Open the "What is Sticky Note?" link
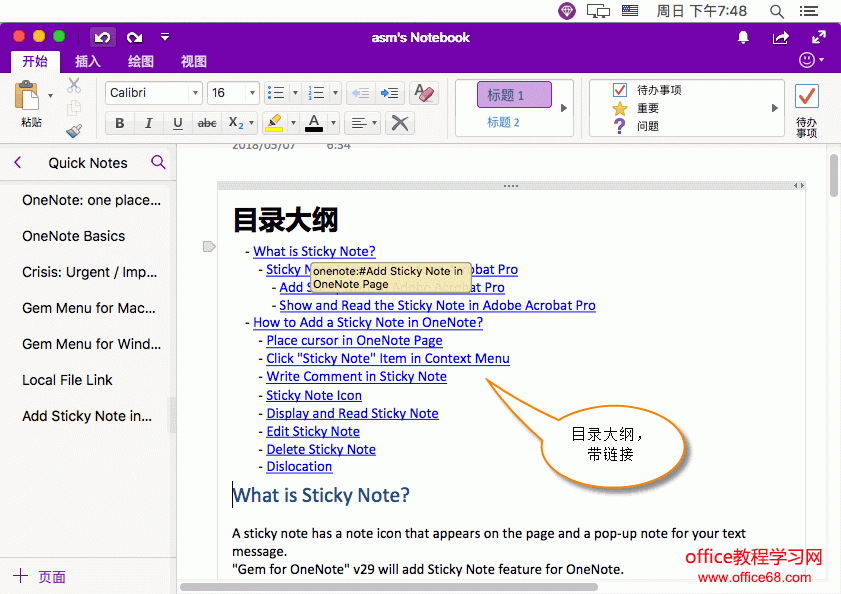841x594 pixels. 314,252
